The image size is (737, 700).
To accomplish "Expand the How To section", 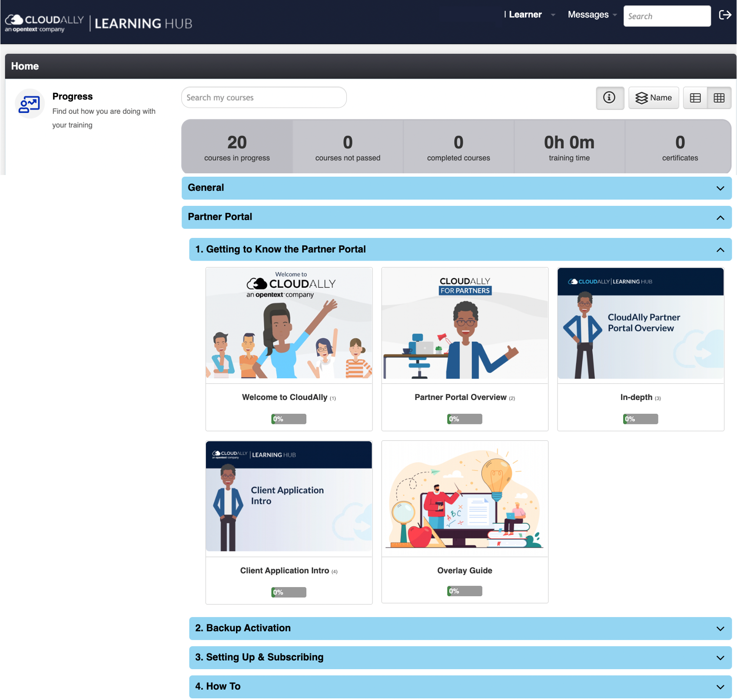I will pos(460,687).
